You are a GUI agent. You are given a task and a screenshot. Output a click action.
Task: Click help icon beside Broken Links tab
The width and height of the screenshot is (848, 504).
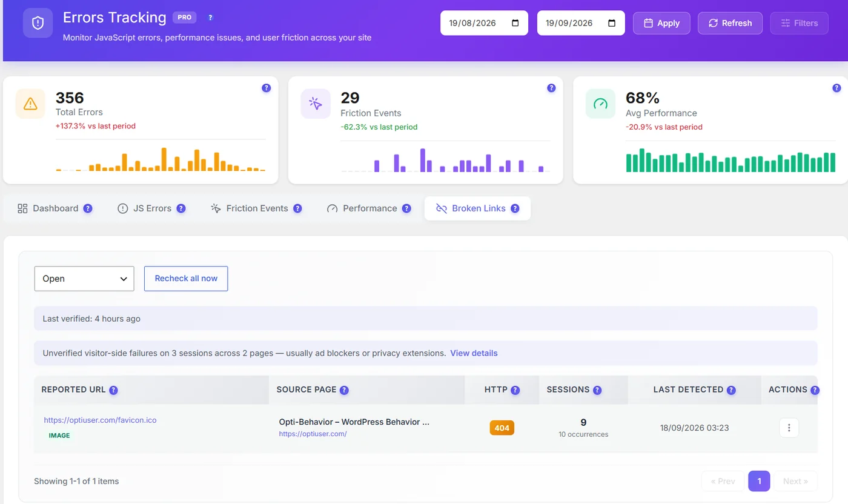click(x=515, y=208)
